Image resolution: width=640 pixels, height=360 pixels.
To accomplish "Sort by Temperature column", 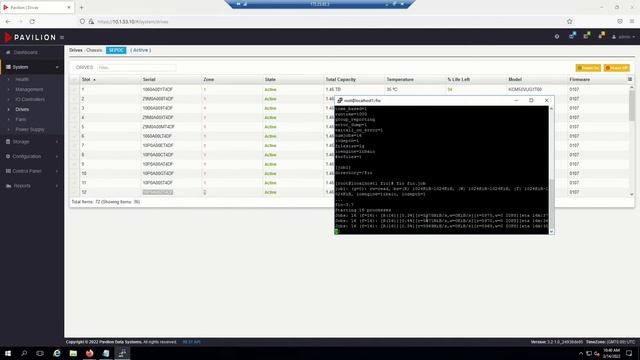I will (400, 80).
